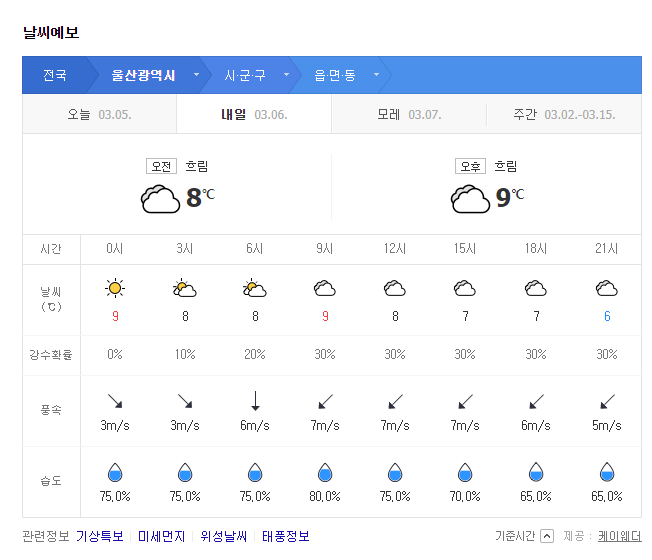Toggle the 기준시간 arrow button
652x560 pixels.
[x=547, y=536]
